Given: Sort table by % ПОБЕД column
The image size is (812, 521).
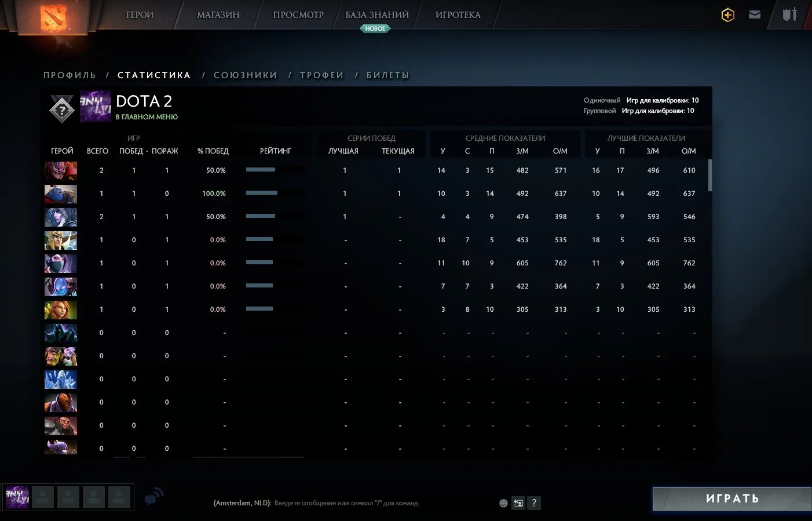Looking at the screenshot, I should (x=213, y=151).
